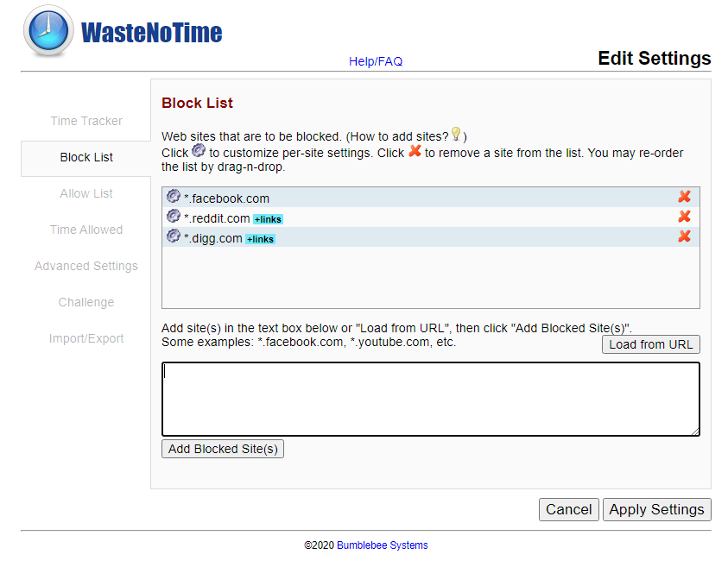Click the WasteNoTime clock logo icon

[48, 31]
